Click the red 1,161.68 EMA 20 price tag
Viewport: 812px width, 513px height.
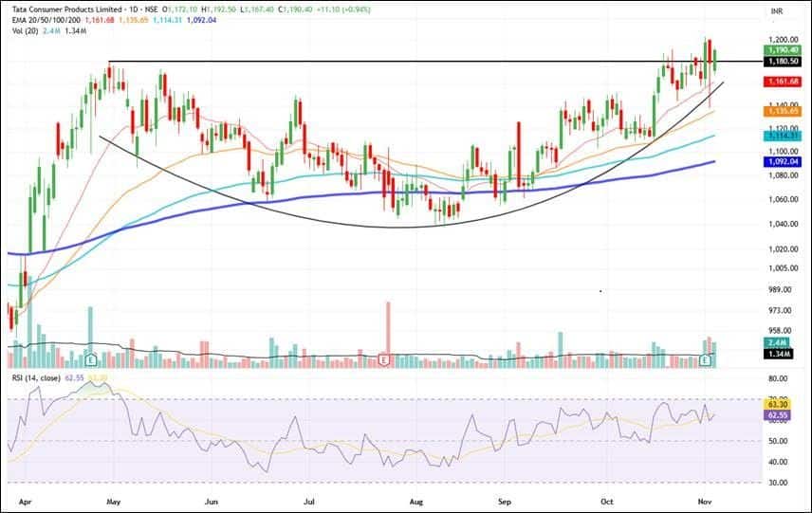[778, 82]
